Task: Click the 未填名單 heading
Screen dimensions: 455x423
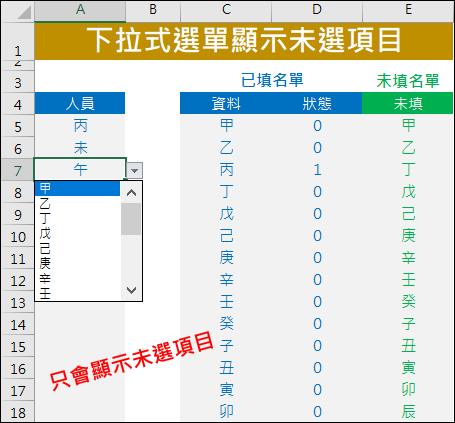Action: point(408,81)
